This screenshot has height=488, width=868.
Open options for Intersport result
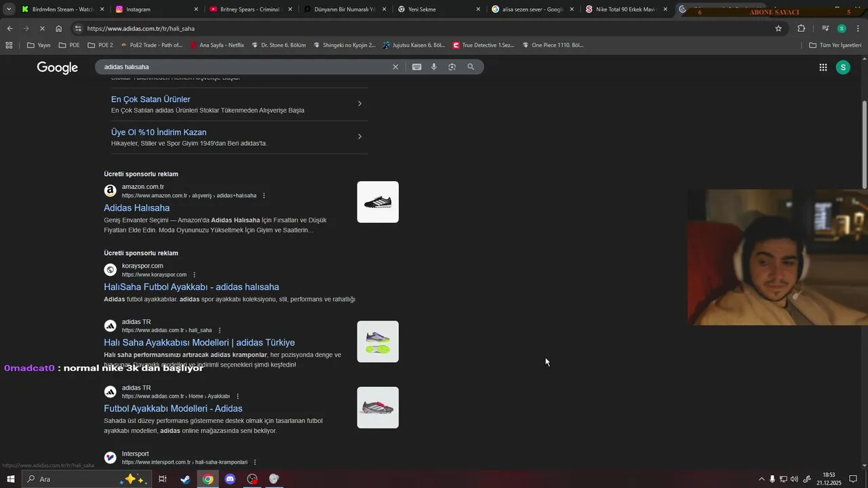[x=255, y=462]
